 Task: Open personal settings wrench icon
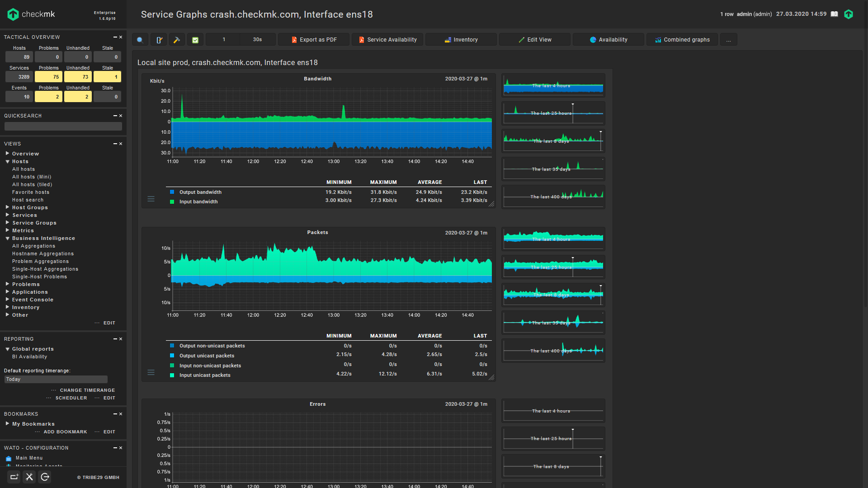[29, 477]
